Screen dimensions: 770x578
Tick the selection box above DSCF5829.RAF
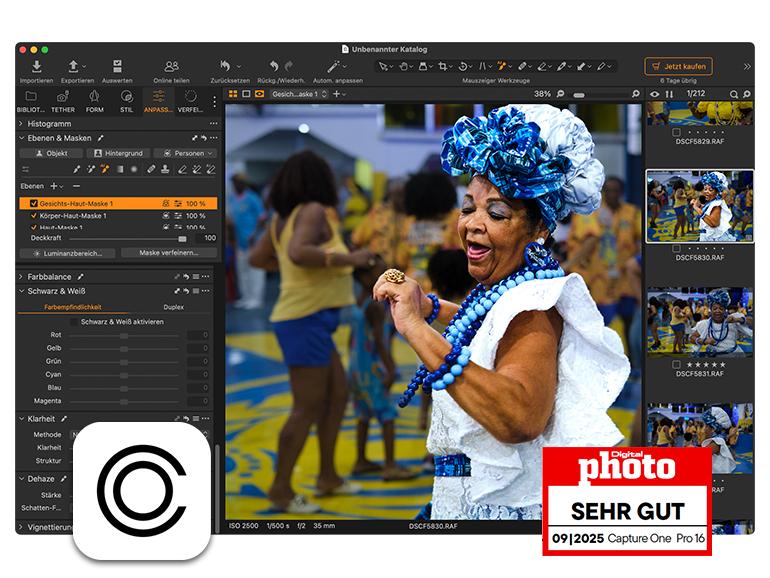point(676,132)
